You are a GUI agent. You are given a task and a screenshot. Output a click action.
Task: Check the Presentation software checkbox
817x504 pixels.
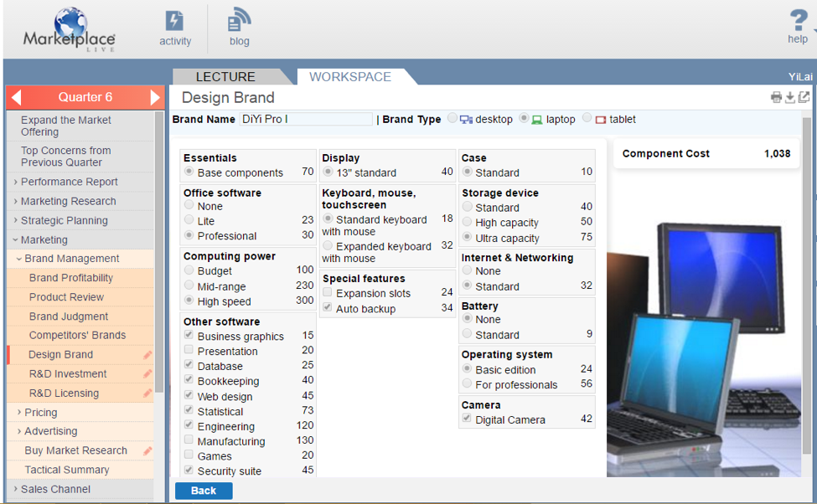click(x=189, y=351)
